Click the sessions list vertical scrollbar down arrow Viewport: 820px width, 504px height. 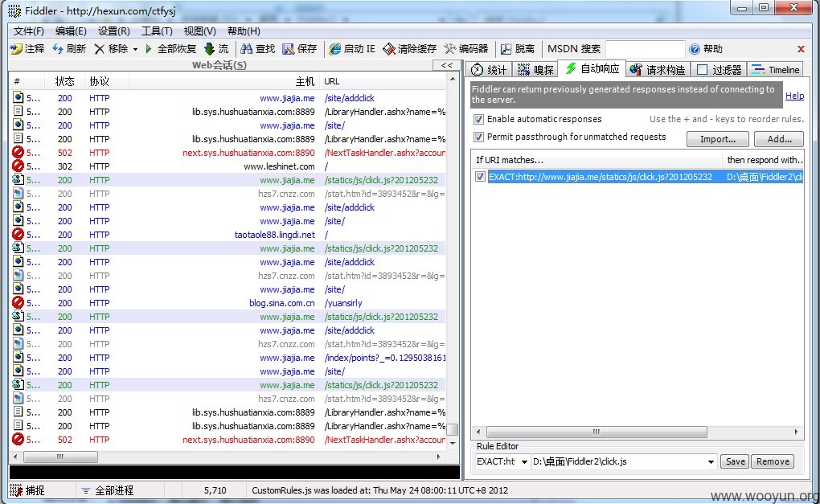[453, 444]
